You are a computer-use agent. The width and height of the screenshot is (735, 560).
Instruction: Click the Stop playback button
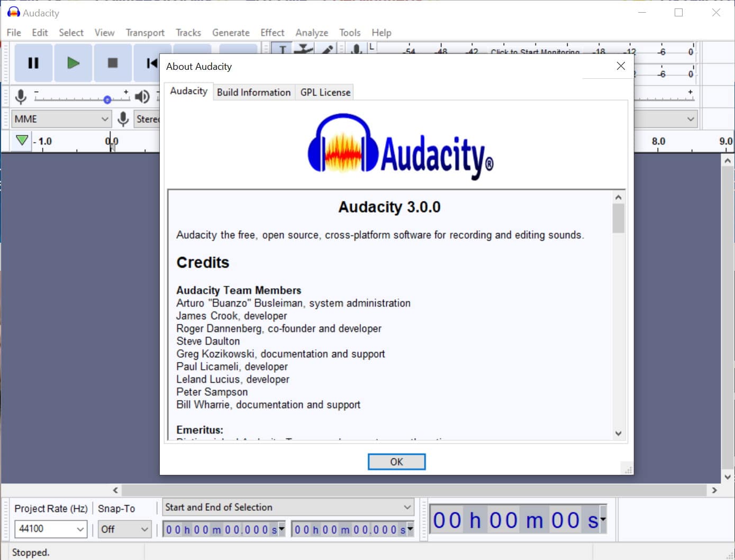pos(112,63)
